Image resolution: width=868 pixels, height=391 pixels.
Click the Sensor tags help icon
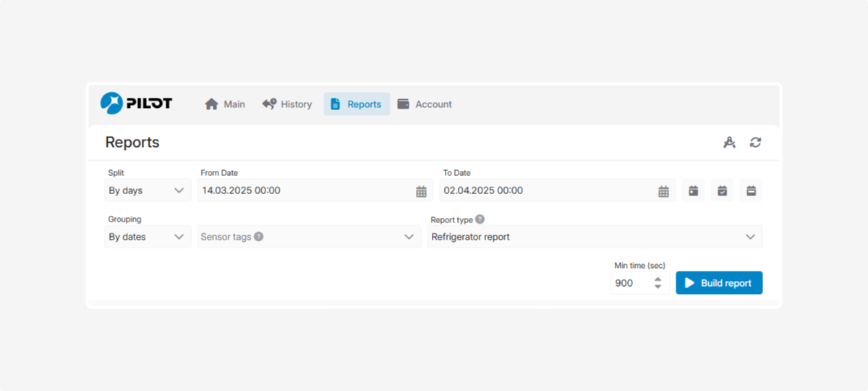259,237
